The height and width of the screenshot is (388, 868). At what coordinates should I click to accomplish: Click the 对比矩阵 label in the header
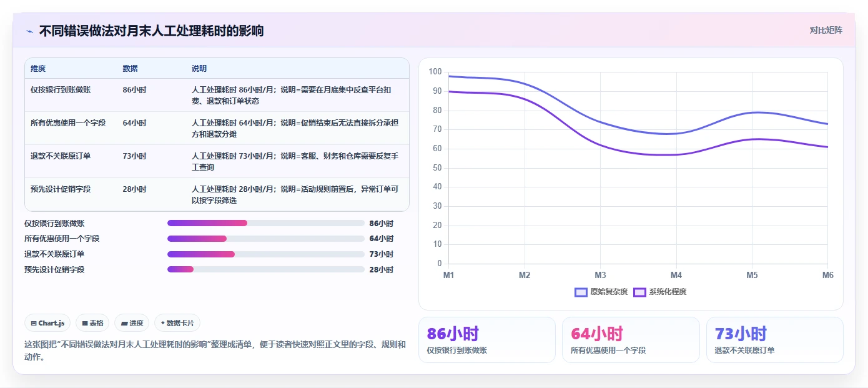click(826, 30)
